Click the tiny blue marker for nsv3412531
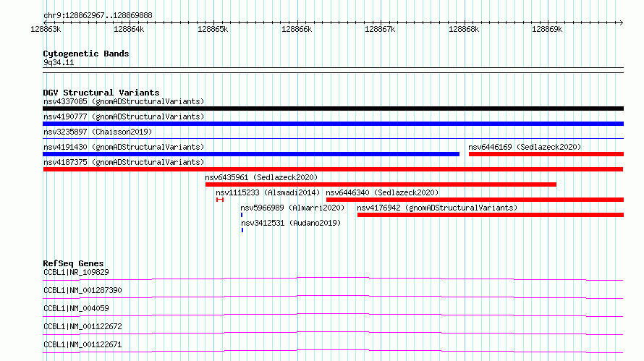Viewport: 644px width, 361px height. 242,230
